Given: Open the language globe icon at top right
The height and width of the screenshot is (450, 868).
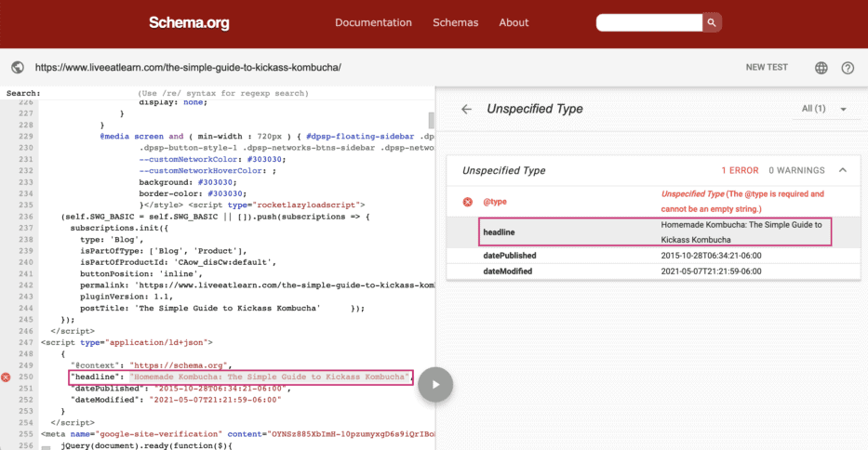Looking at the screenshot, I should 821,68.
